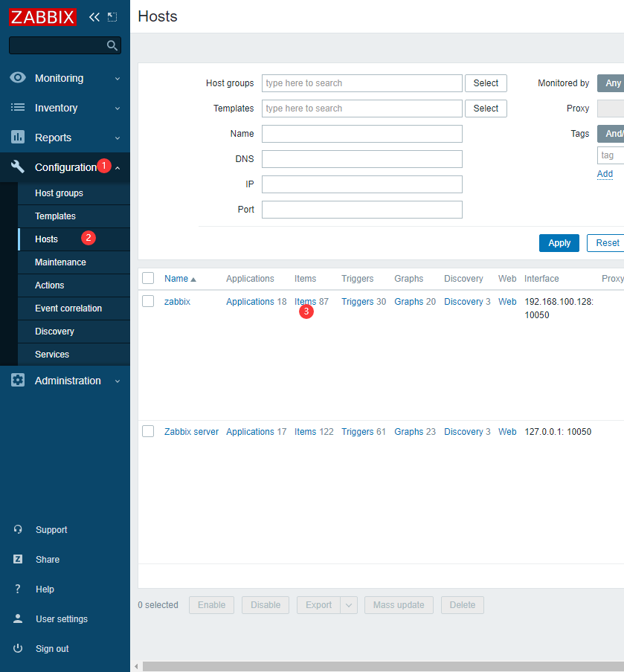Screen dimensions: 624x672
Task: Open Host groups submenu item
Action: click(74, 193)
